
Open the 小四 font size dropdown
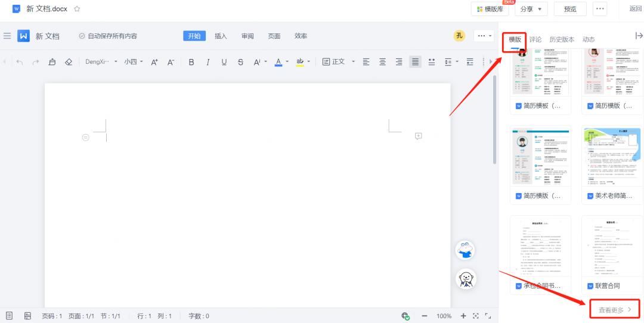point(134,61)
